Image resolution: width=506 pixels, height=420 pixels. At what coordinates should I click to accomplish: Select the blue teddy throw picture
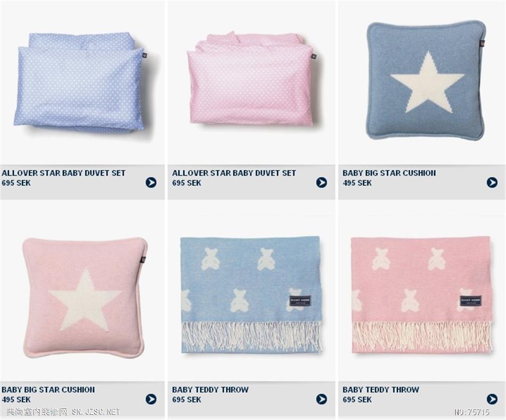(251, 295)
